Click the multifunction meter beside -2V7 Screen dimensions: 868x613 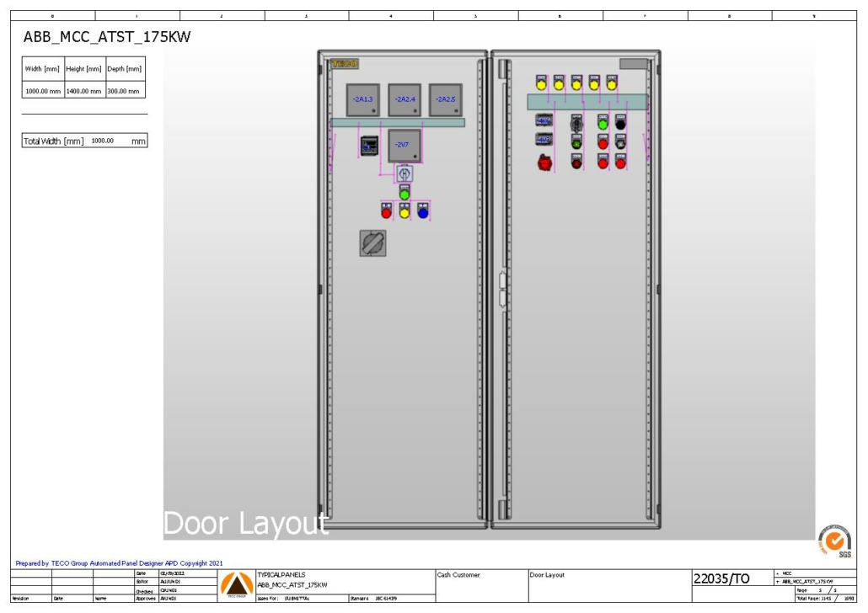(369, 145)
